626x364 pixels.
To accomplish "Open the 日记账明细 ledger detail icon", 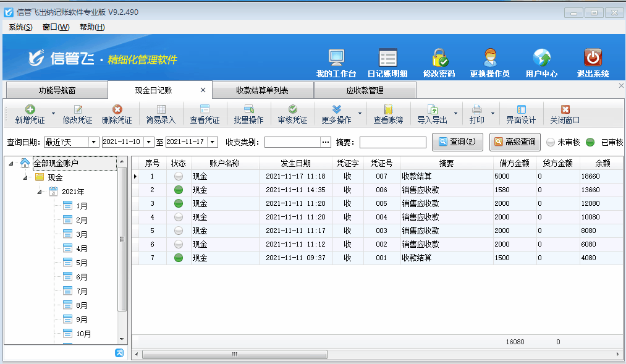I will point(387,58).
